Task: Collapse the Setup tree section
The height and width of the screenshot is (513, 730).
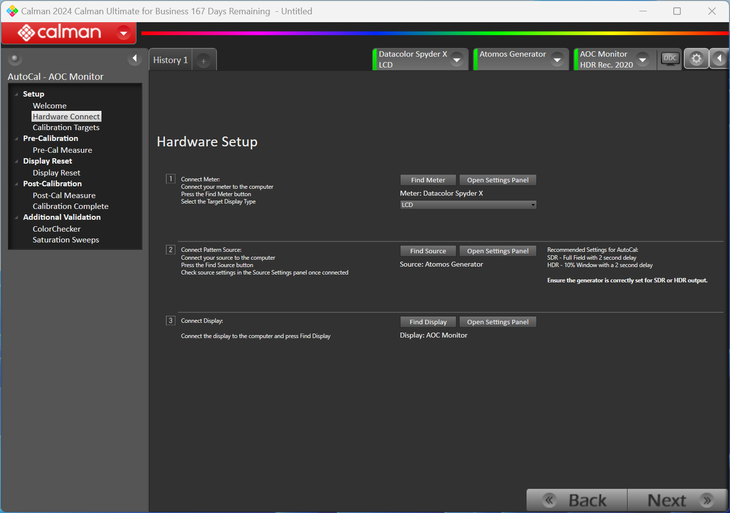Action: tap(16, 94)
